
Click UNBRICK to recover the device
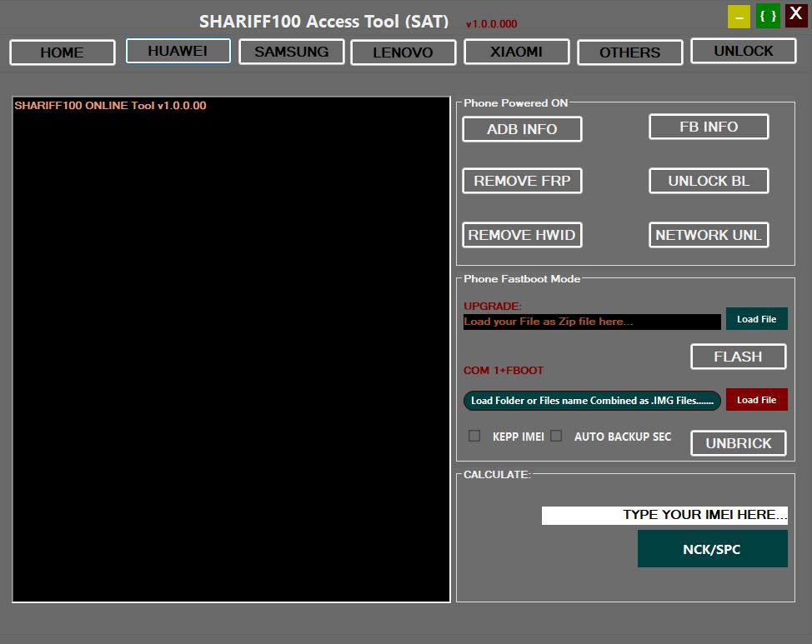[x=738, y=442]
